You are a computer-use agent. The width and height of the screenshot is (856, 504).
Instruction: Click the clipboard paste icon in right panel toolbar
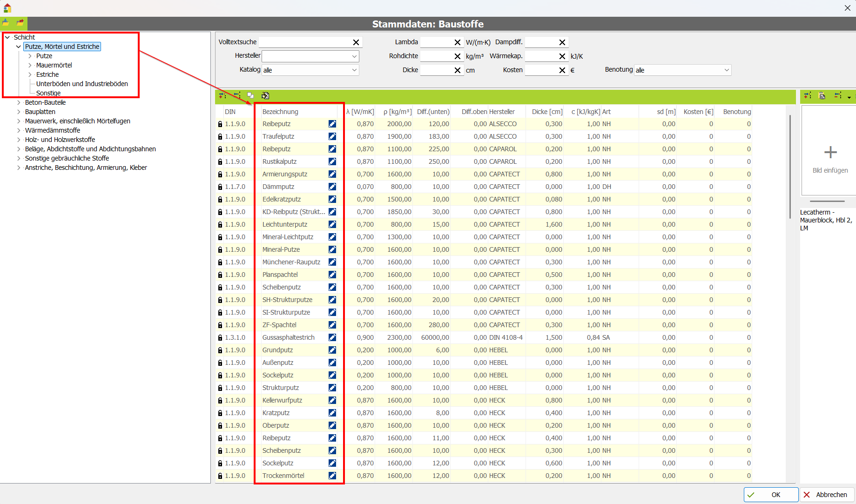click(x=822, y=95)
